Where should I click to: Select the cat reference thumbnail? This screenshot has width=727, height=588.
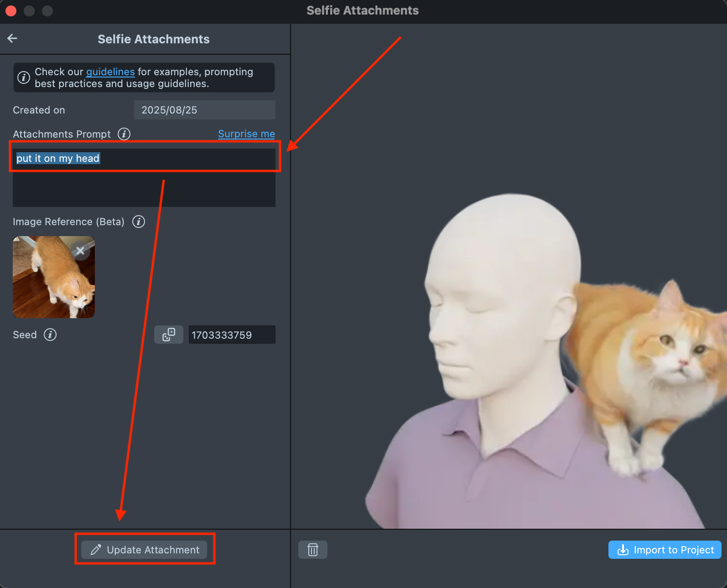49,283
